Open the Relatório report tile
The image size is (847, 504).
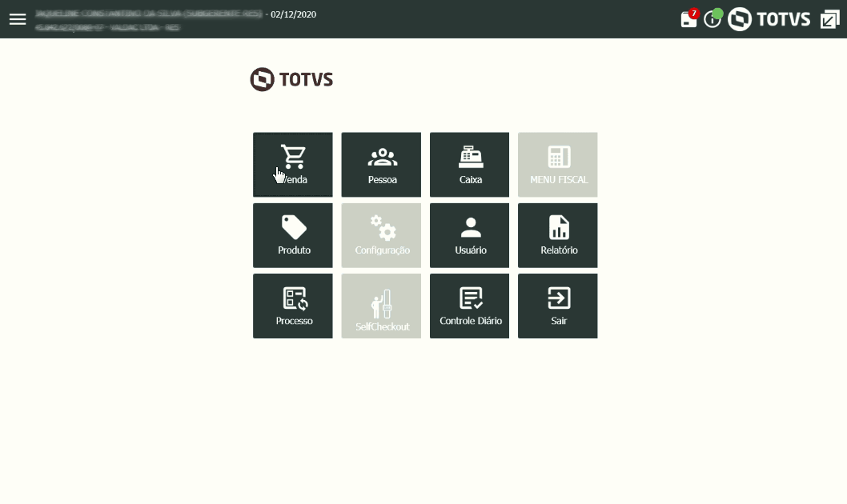coord(558,235)
